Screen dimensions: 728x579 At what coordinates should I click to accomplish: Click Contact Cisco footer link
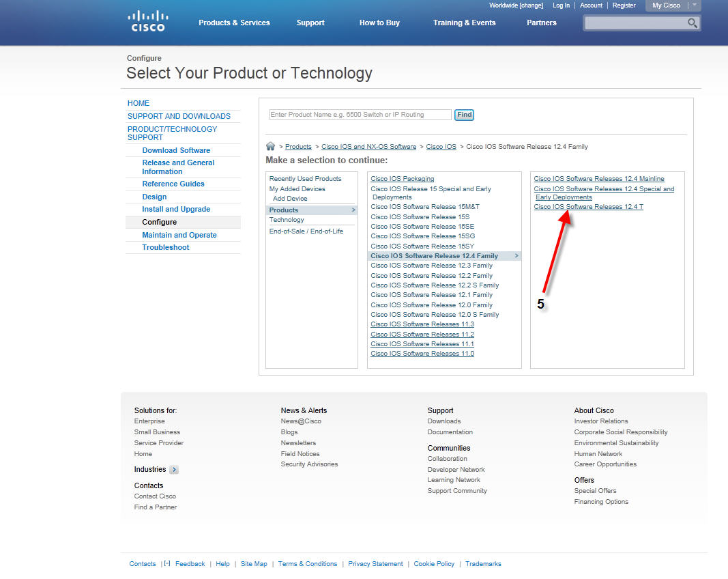(155, 496)
